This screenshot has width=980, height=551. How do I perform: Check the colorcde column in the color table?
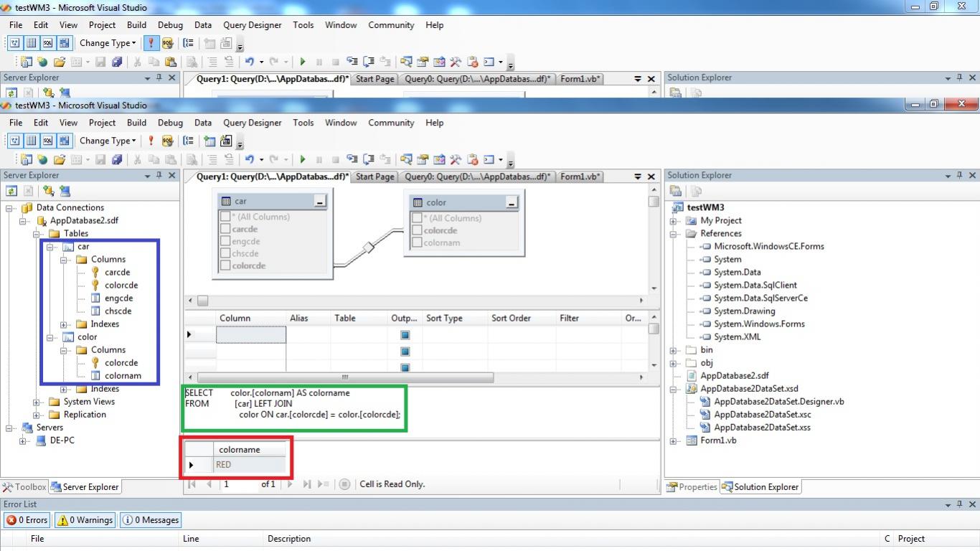(x=417, y=230)
